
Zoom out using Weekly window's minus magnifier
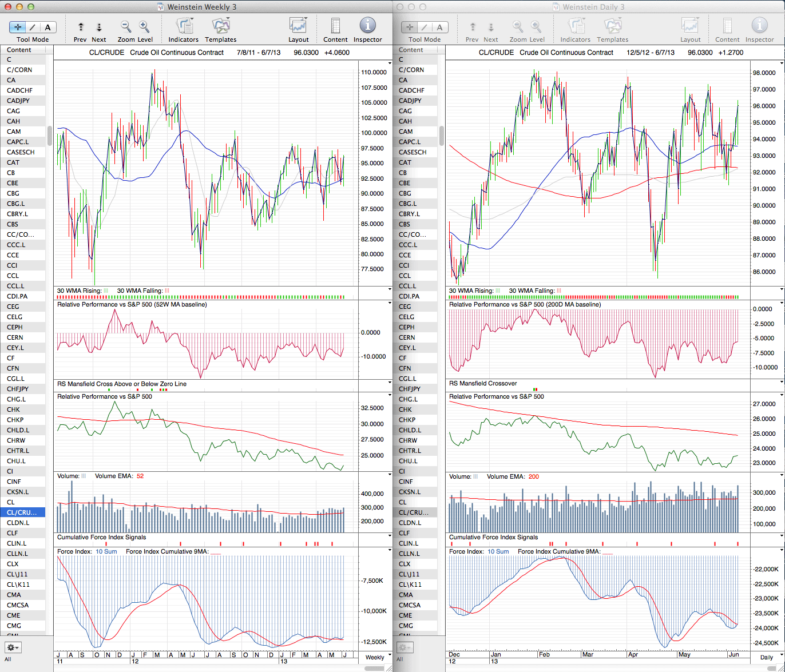(126, 26)
